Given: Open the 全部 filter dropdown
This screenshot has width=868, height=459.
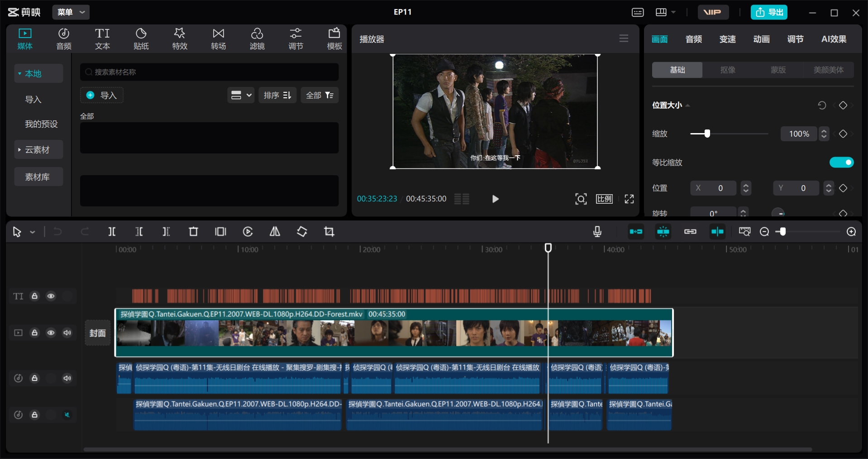Looking at the screenshot, I should click(320, 95).
